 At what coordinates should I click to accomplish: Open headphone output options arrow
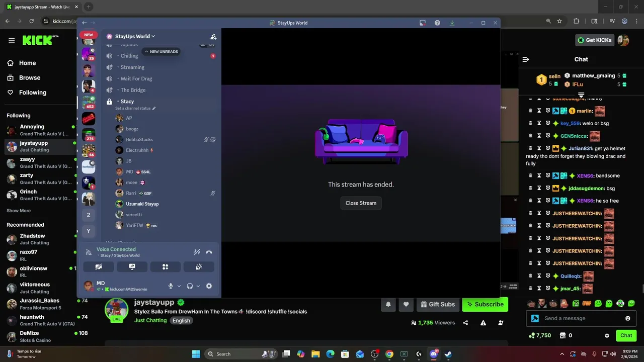198,286
